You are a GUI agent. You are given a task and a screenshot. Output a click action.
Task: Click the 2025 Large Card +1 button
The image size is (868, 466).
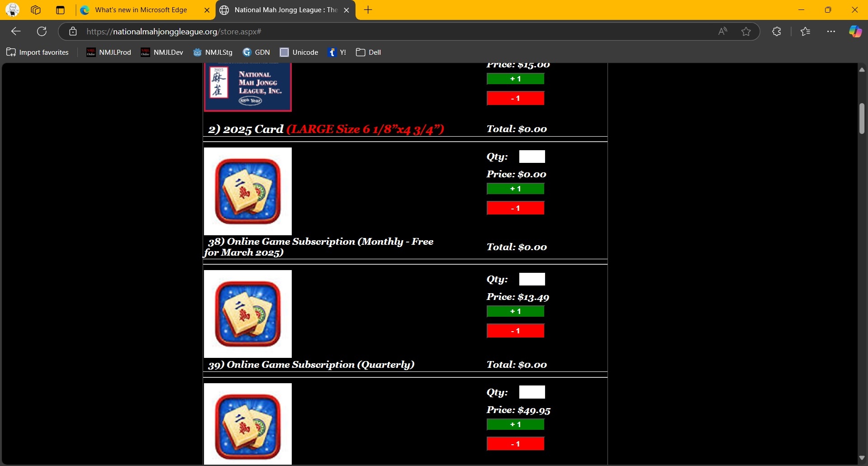[515, 79]
